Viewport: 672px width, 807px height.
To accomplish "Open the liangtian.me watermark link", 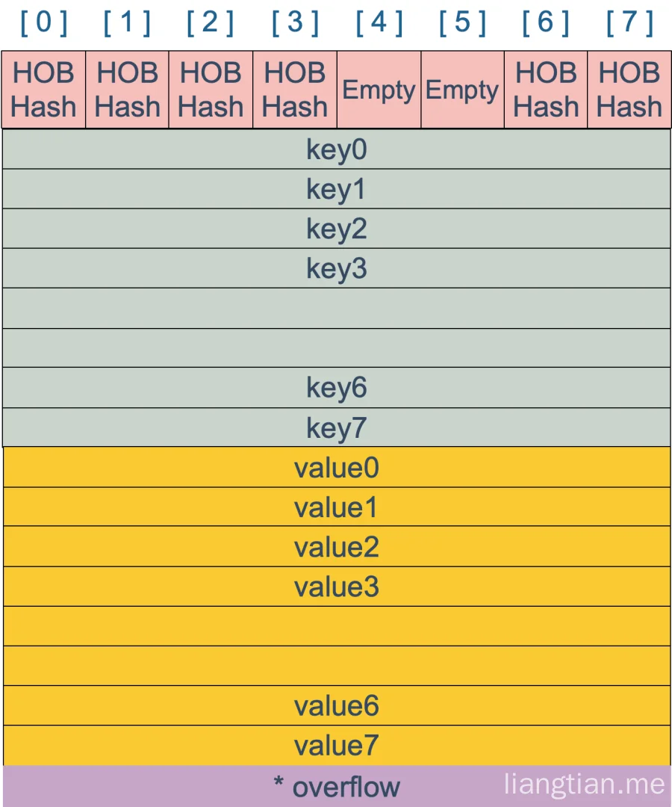I will [x=584, y=784].
